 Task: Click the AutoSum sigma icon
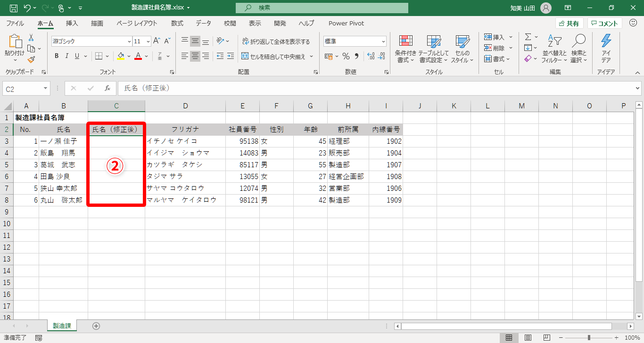tap(528, 37)
